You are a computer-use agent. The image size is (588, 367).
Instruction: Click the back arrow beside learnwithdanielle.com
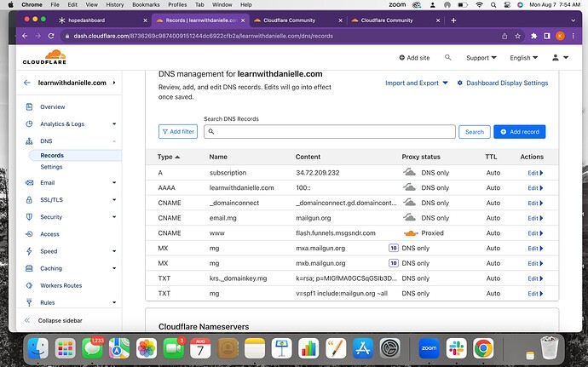(27, 83)
